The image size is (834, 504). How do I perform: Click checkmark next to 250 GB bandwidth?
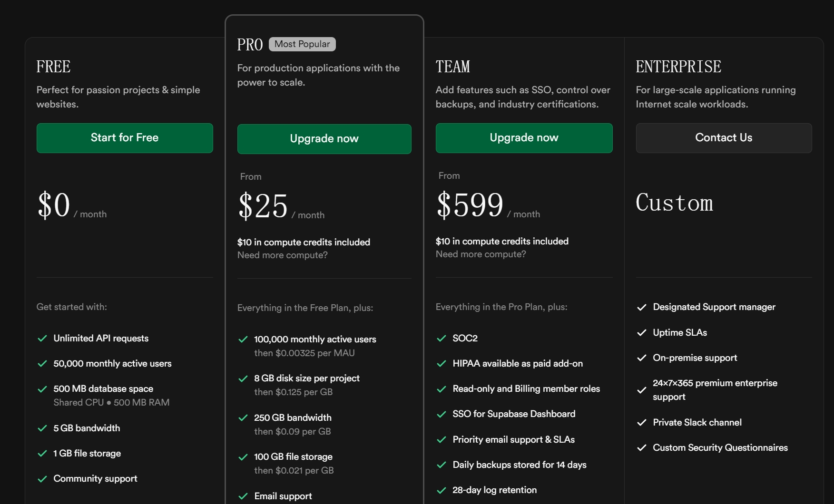coord(243,418)
